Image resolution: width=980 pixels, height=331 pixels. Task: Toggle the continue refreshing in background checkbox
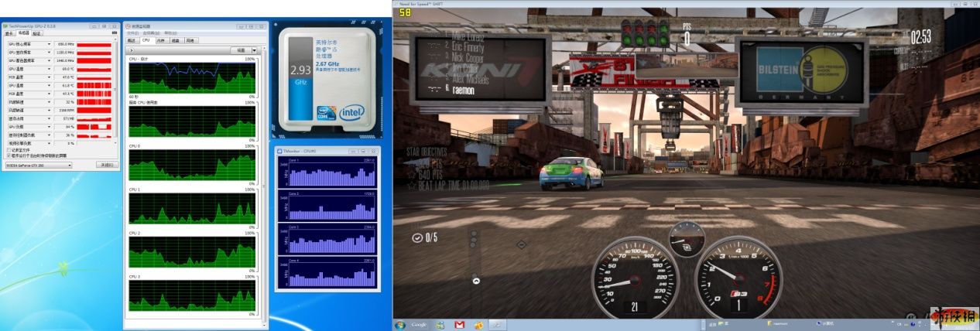tap(9, 155)
